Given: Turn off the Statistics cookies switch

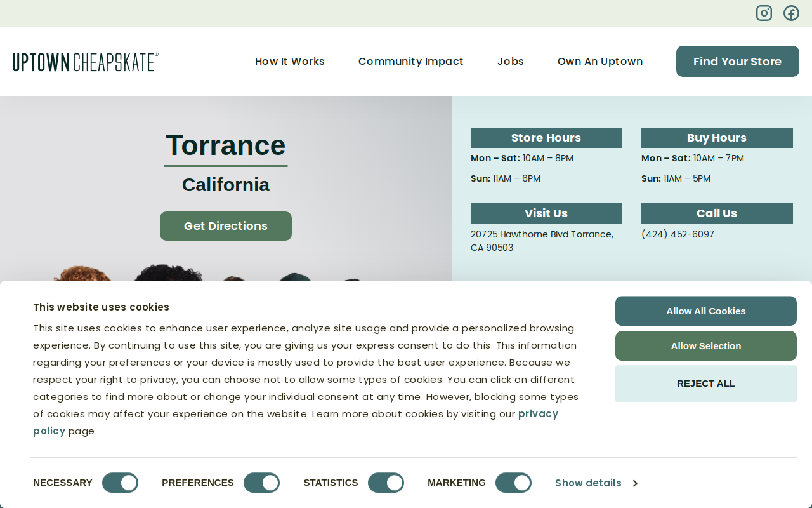Looking at the screenshot, I should tap(386, 483).
